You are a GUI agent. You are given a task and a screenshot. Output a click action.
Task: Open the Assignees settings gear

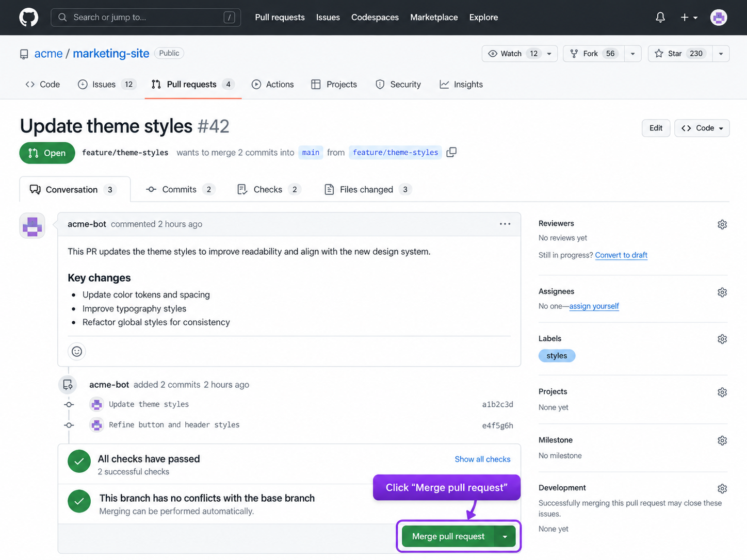coord(722,292)
